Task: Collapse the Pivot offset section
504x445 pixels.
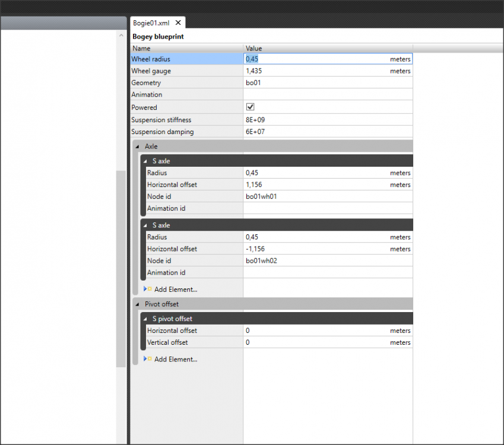Action: 137,304
